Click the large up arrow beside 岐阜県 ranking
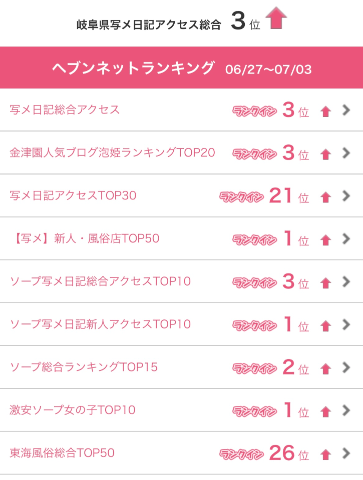This screenshot has width=363, height=480. click(x=276, y=18)
